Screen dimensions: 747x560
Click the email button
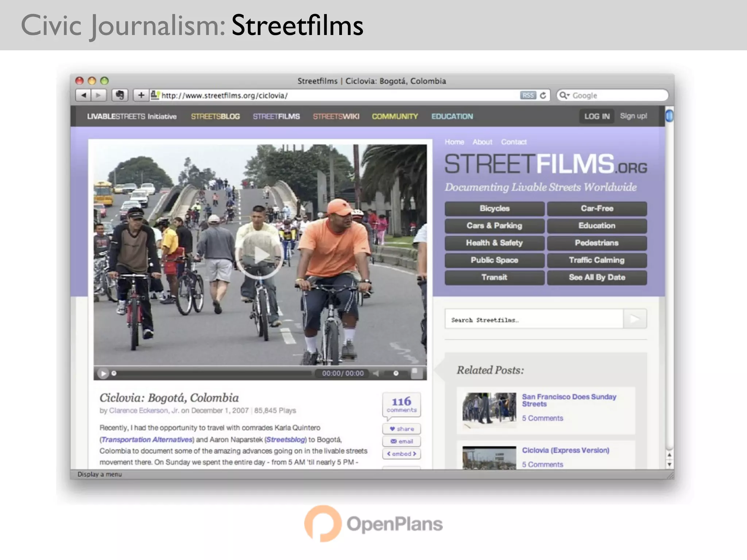point(402,441)
